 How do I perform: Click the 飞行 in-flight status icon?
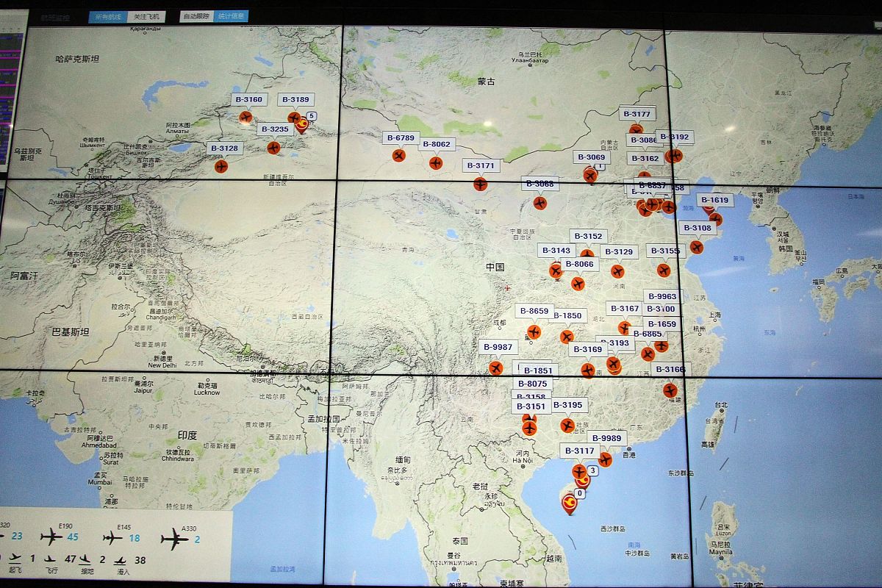coord(51,560)
